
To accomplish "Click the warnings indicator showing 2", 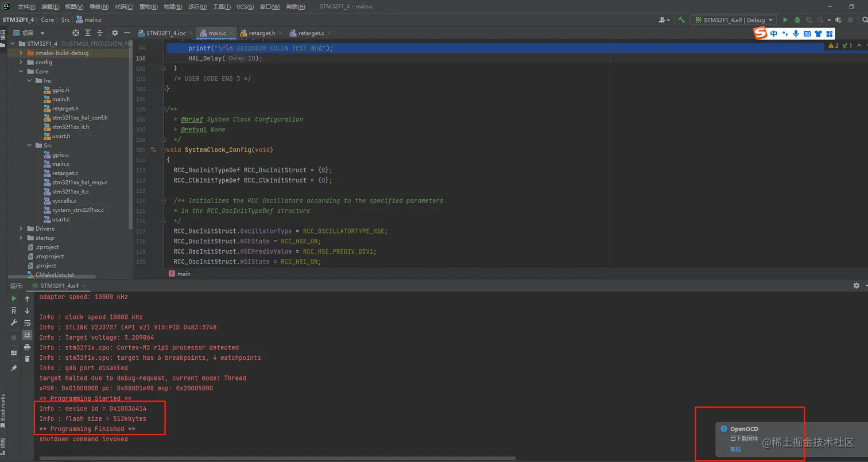I will [832, 45].
